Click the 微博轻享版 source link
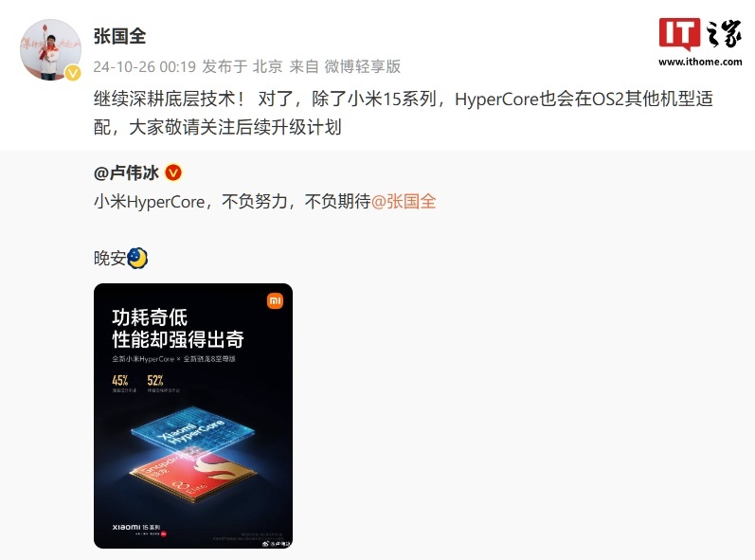Image resolution: width=755 pixels, height=560 pixels. pyautogui.click(x=363, y=66)
